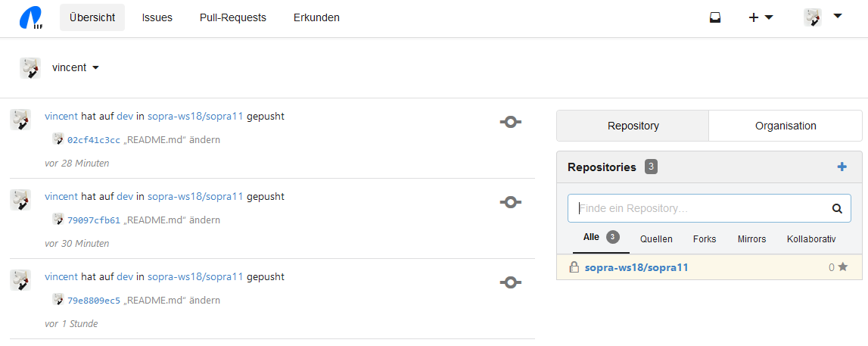Switch to the Organisation tab
This screenshot has width=868, height=346.
click(786, 126)
